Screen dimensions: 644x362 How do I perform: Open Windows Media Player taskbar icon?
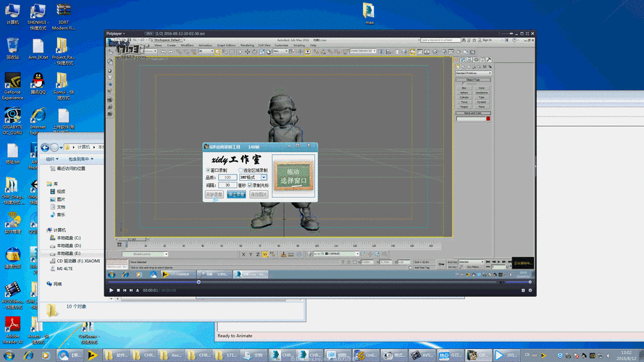[46, 355]
